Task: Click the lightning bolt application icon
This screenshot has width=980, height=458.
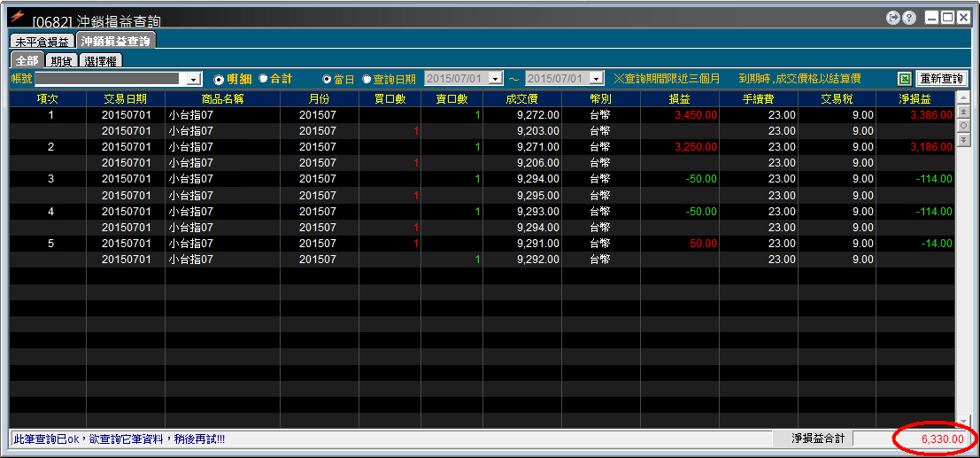Action: [x=19, y=15]
